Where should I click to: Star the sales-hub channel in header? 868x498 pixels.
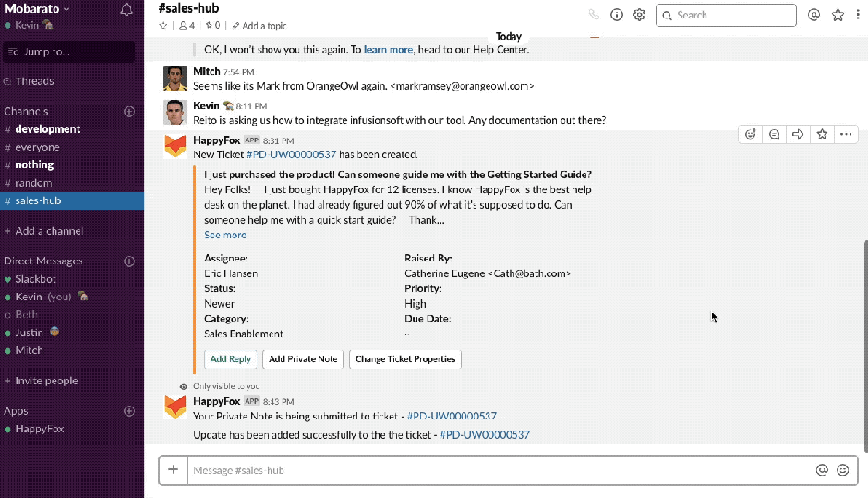point(163,26)
